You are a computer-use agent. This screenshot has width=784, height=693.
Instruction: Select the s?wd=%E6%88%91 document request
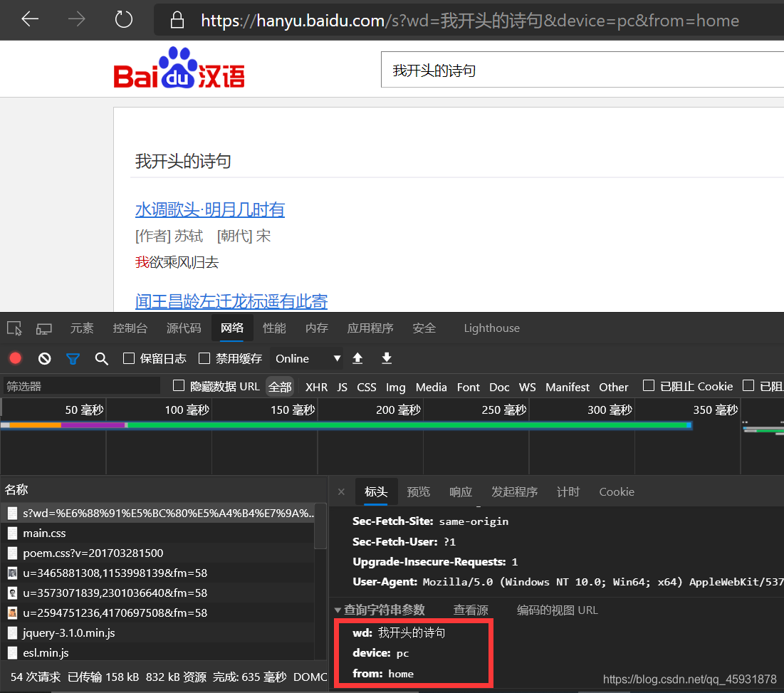158,513
